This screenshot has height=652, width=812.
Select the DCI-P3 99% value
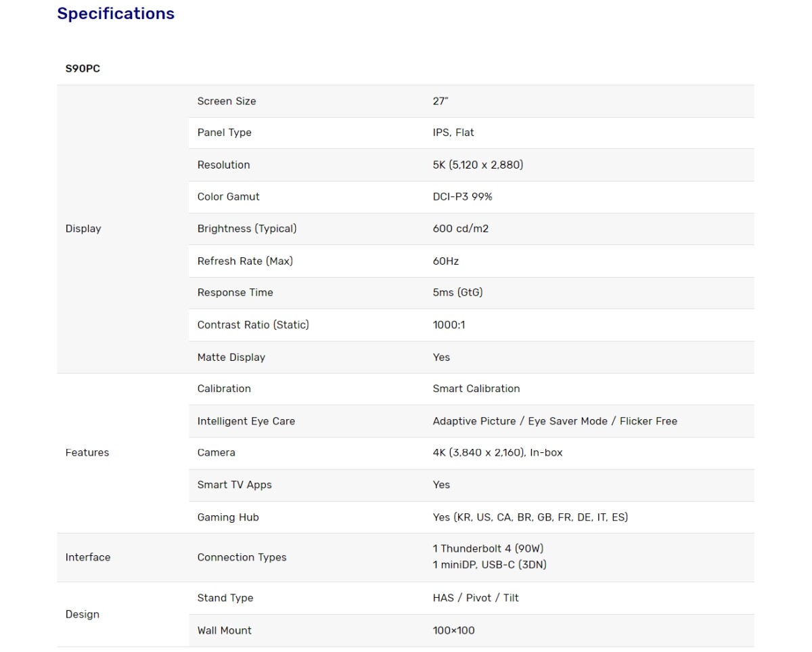click(x=463, y=196)
